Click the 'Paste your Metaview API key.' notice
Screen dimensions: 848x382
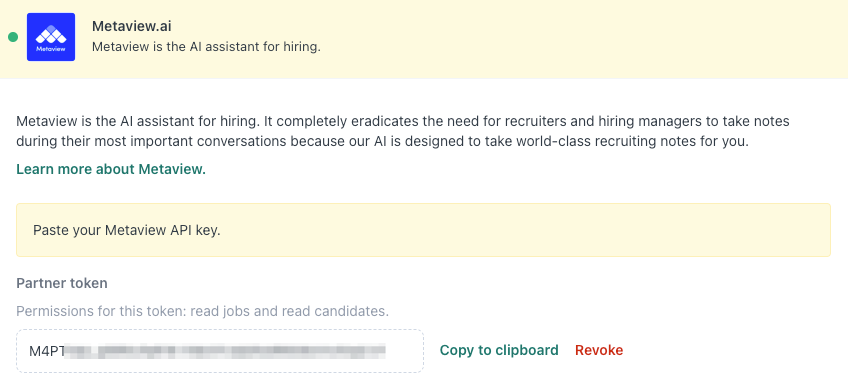127,230
